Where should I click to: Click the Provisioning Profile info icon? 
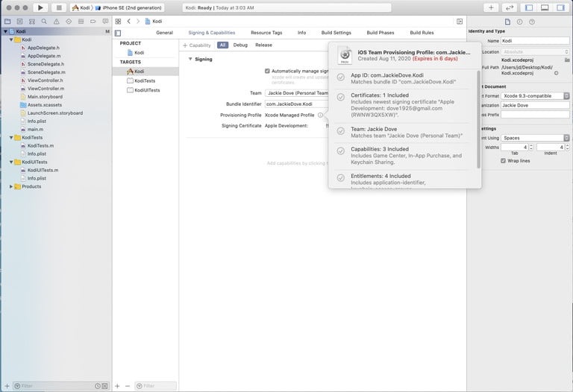(x=320, y=115)
